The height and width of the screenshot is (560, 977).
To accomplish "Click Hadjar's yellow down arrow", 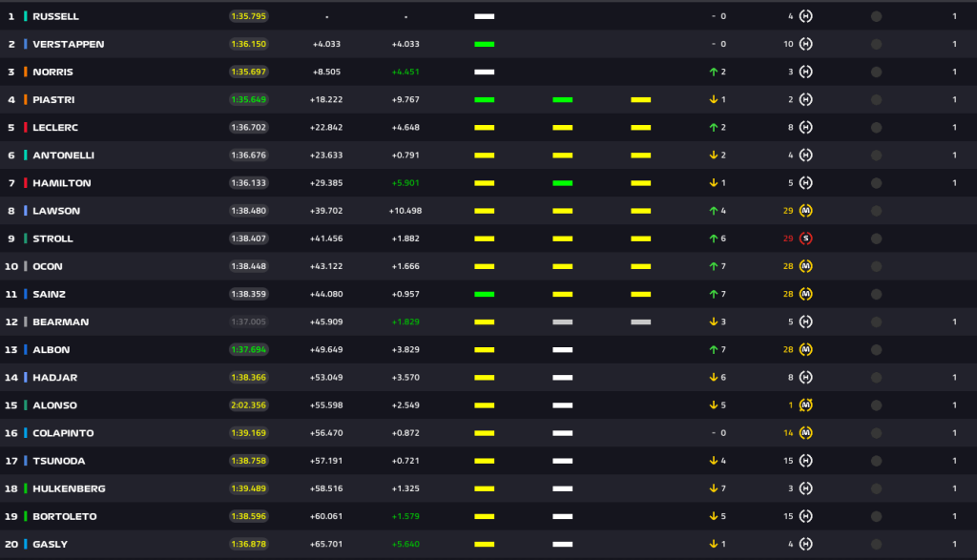I will point(714,378).
